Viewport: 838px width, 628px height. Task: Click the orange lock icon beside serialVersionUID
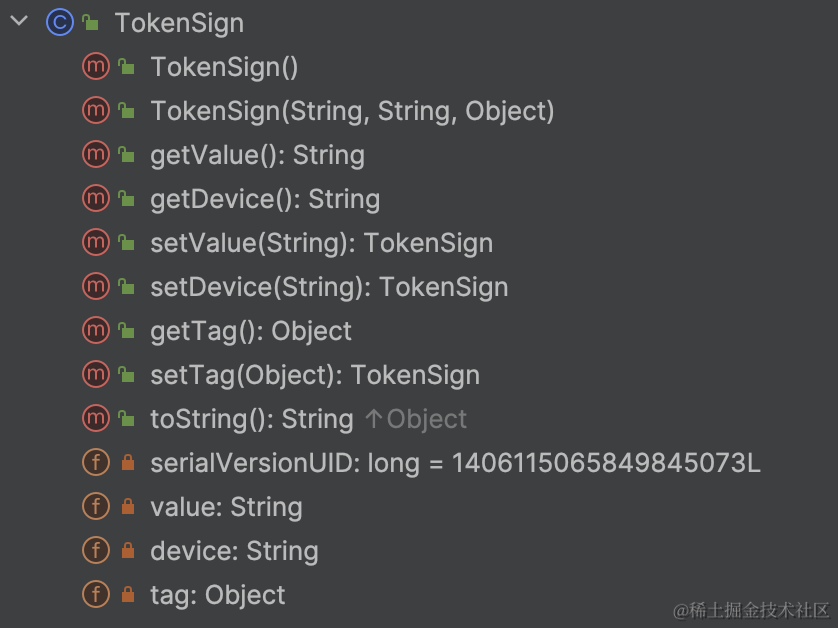[126, 463]
